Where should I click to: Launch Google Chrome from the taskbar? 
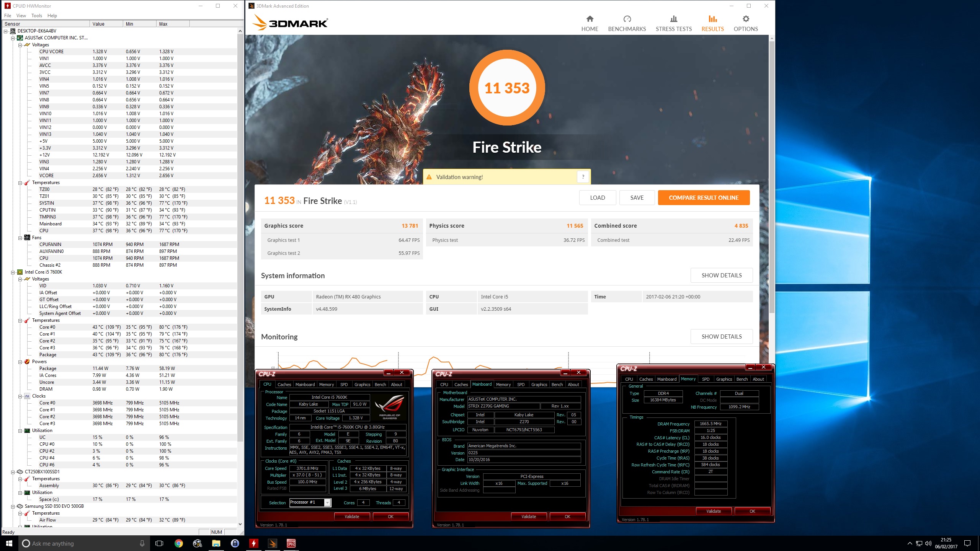click(178, 543)
